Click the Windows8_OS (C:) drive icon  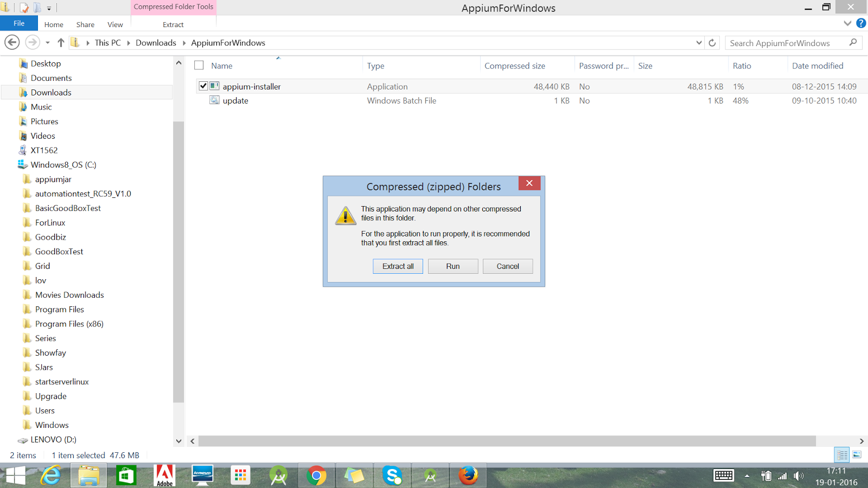point(22,164)
